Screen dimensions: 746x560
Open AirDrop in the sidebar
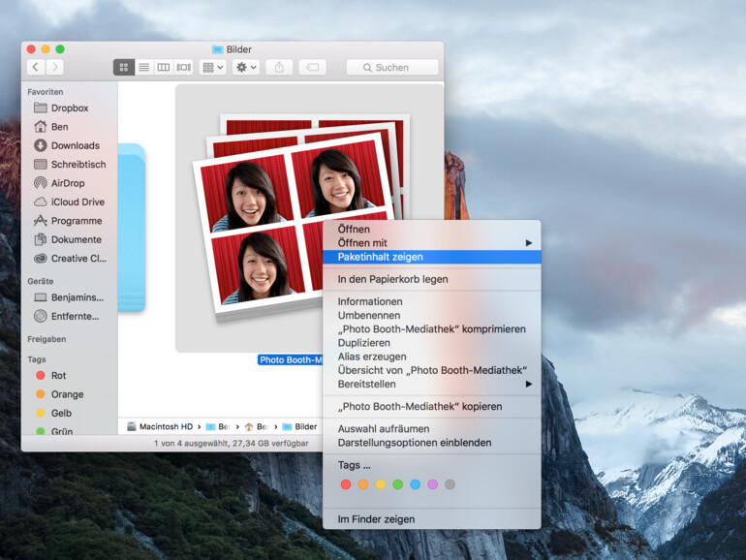[x=70, y=183]
